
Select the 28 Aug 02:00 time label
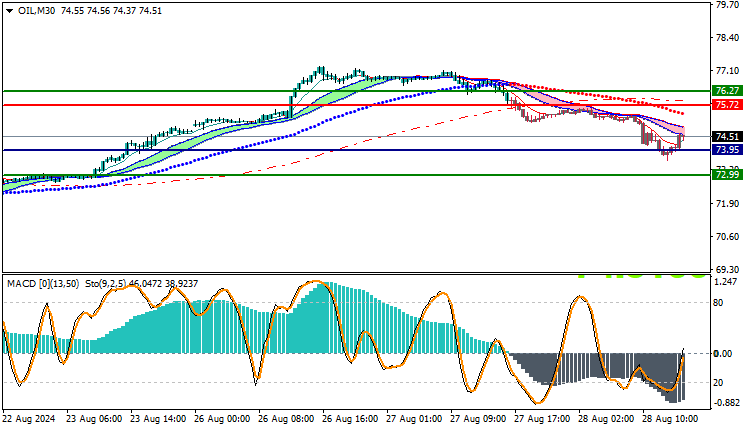607,419
